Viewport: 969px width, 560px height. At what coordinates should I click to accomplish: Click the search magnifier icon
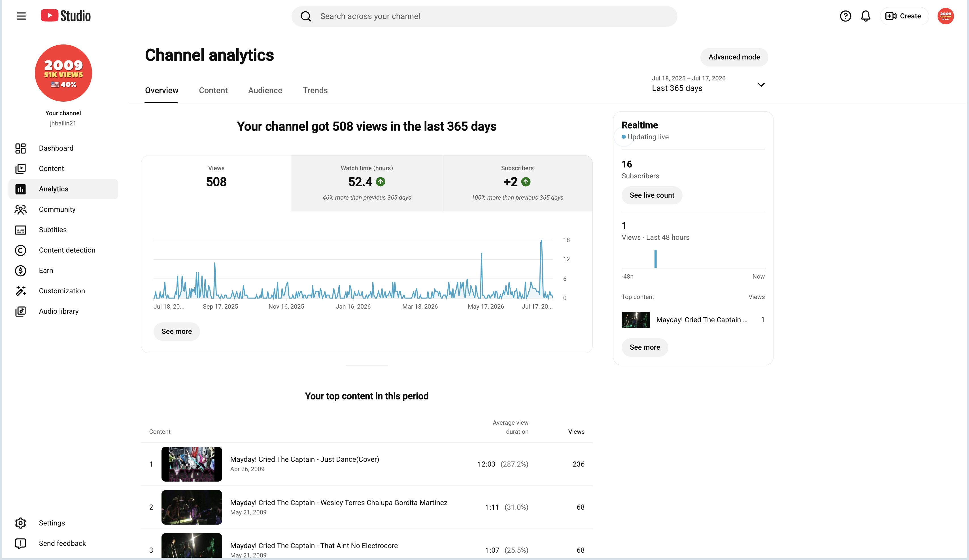point(306,16)
